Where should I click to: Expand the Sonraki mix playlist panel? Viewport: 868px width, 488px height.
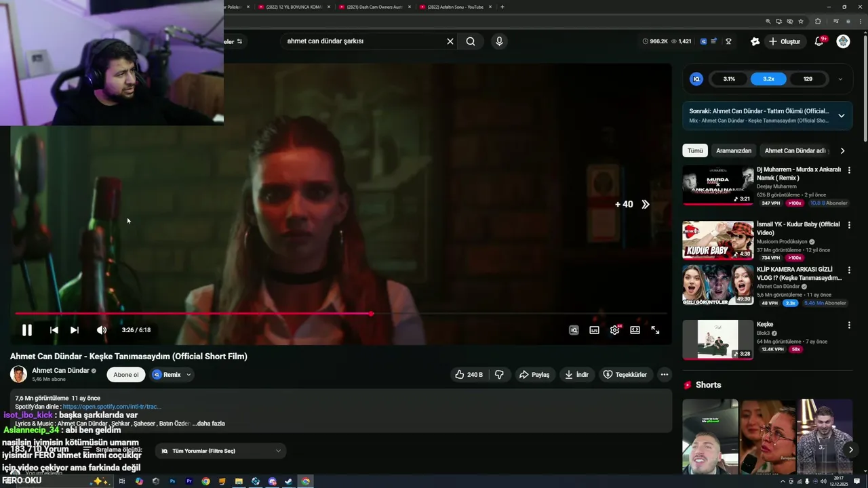pos(842,116)
